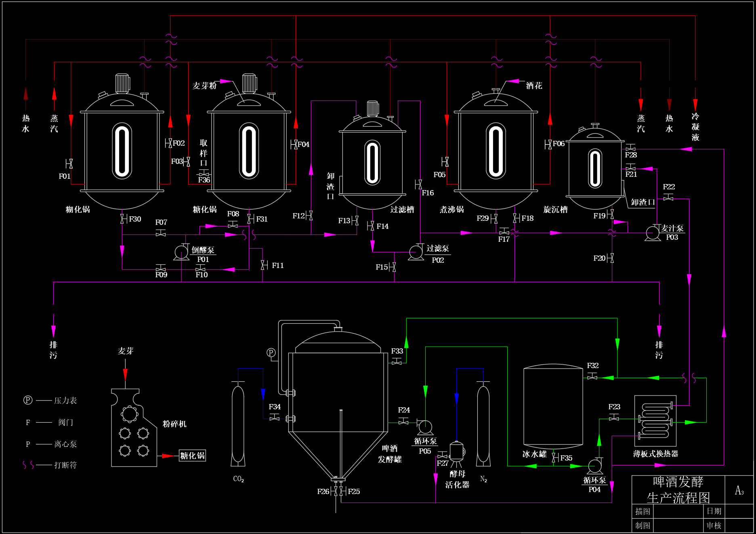Select the 循环泵 P05 pump symbol
This screenshot has height=534, width=756.
coord(424,427)
